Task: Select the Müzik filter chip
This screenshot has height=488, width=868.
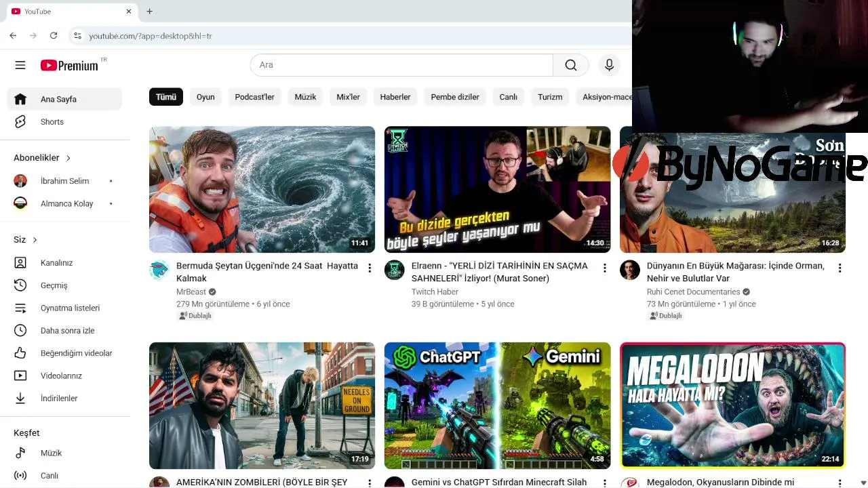Action: (x=305, y=97)
